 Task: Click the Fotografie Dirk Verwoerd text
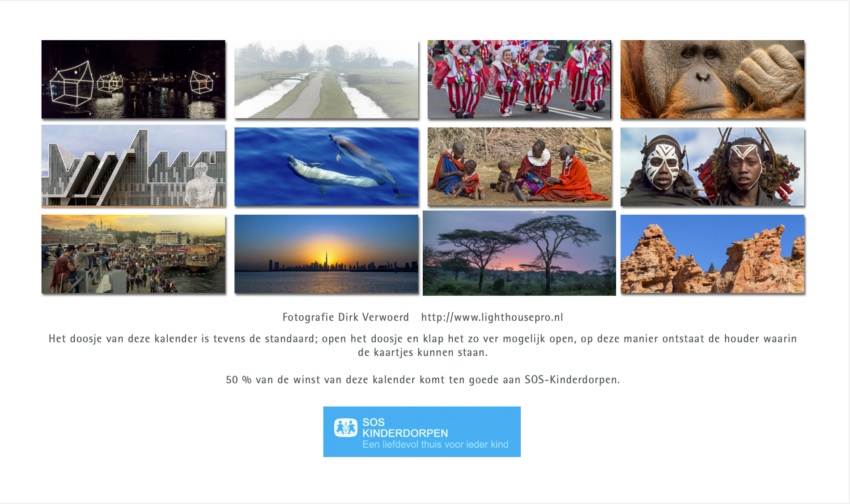(x=346, y=318)
